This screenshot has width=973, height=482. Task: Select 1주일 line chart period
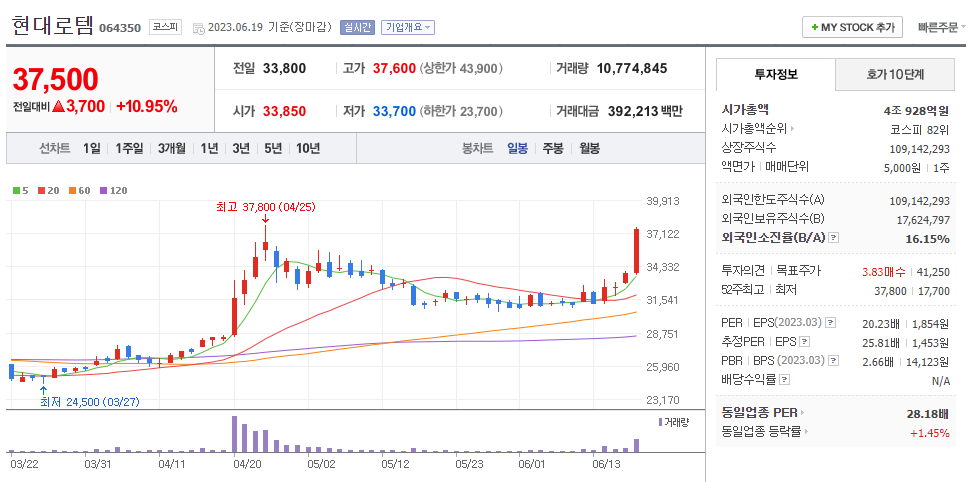pyautogui.click(x=129, y=149)
